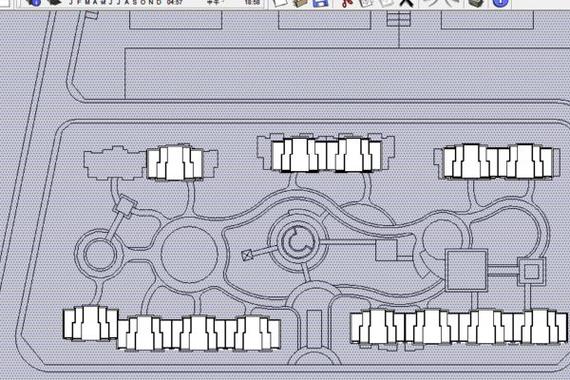The image size is (570, 380).
Task: Click the Redo arrow icon
Action: pos(453,3)
